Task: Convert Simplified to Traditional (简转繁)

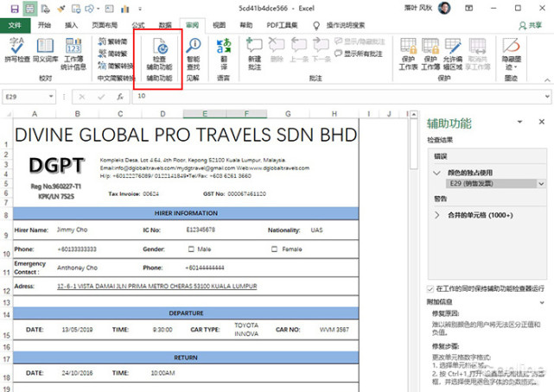Action: click(112, 54)
